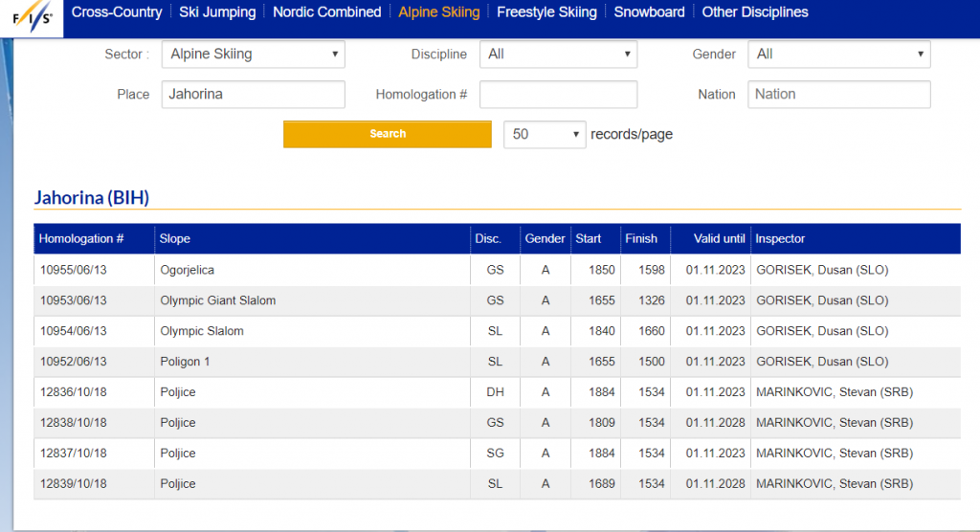Open the Other Disciplines menu
This screenshot has width=980, height=532.
point(754,12)
